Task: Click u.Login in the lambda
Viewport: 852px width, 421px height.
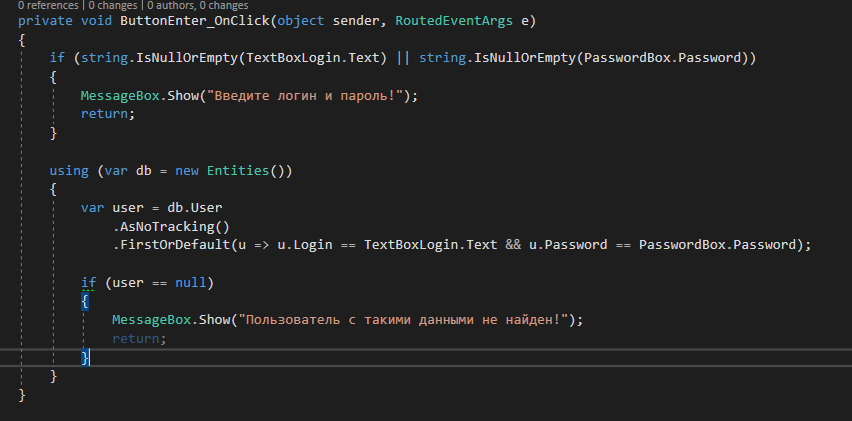Action: coord(305,245)
